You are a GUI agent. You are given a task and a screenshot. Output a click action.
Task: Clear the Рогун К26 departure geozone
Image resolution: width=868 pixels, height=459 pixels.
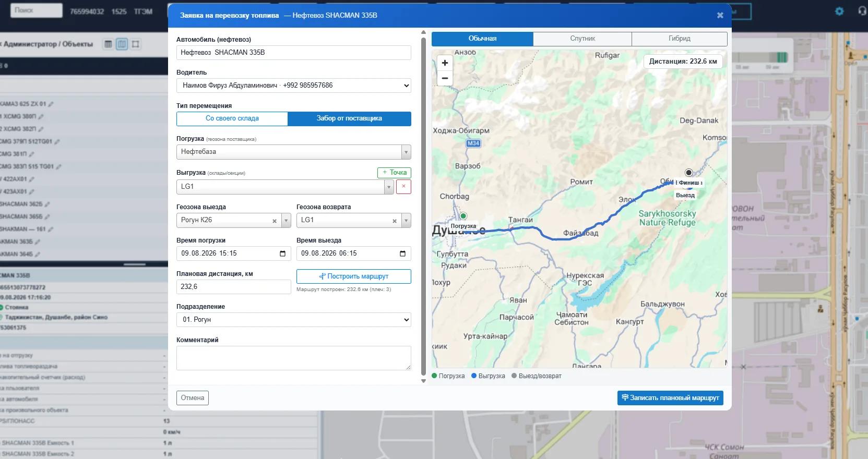[x=275, y=221]
